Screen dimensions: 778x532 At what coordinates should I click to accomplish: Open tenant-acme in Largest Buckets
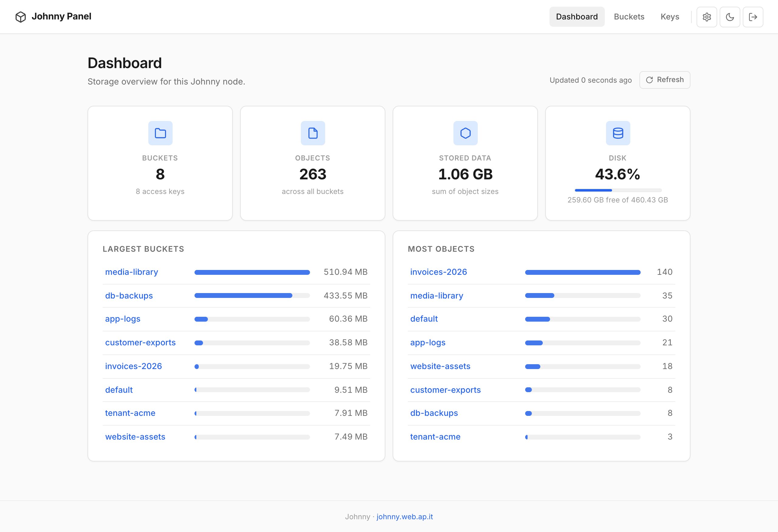coord(130,413)
